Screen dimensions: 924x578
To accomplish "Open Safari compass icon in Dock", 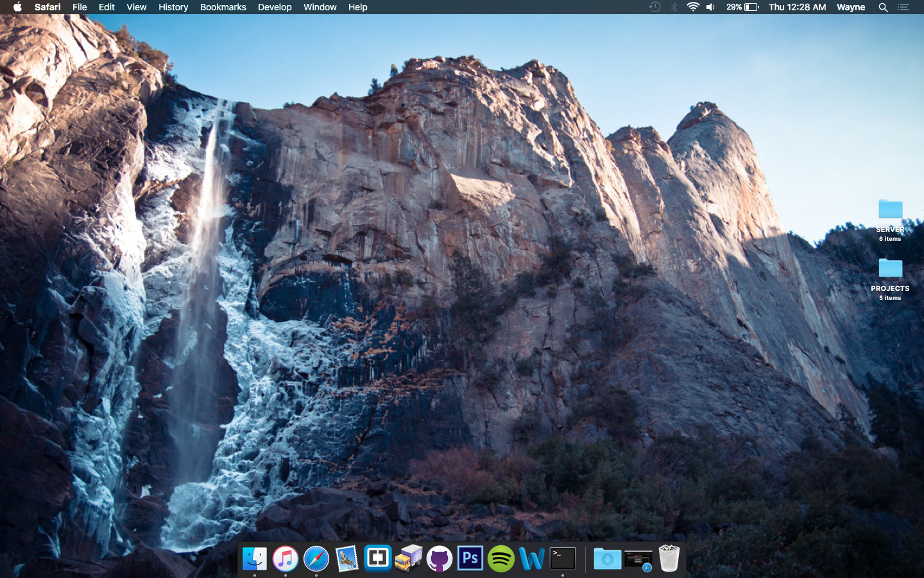I will tap(316, 559).
